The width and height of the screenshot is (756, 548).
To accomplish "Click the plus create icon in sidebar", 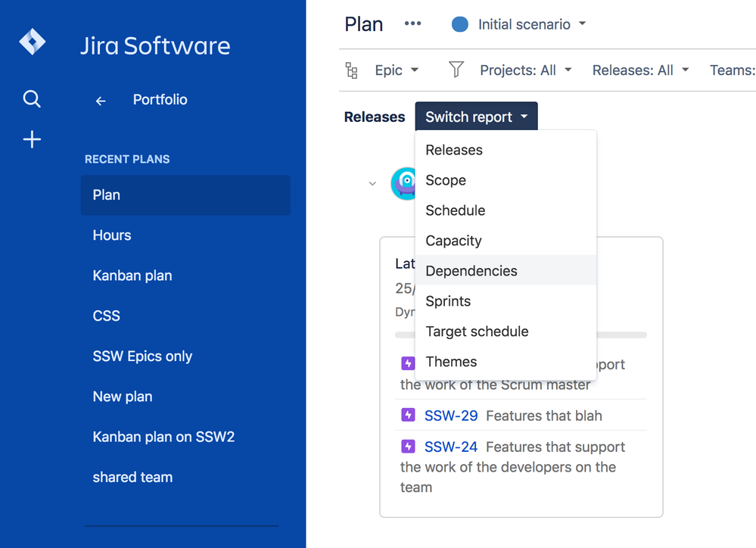I will point(32,139).
